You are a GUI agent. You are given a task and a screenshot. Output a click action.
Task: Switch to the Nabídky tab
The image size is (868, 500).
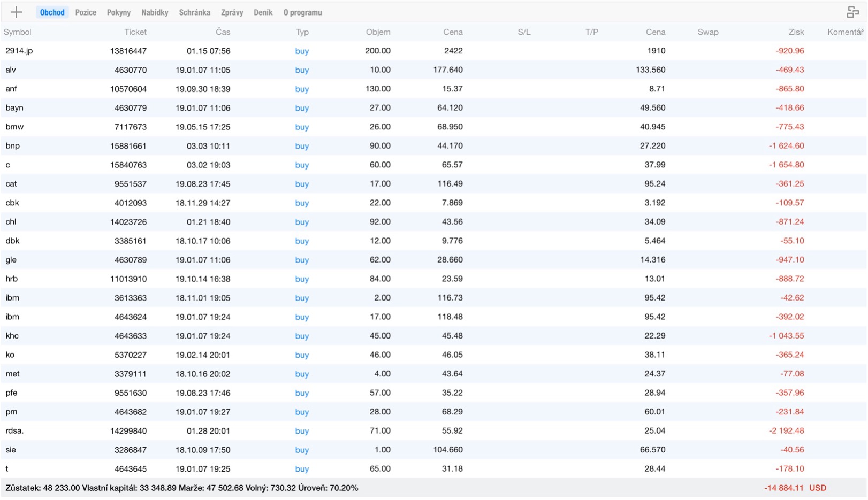(155, 12)
